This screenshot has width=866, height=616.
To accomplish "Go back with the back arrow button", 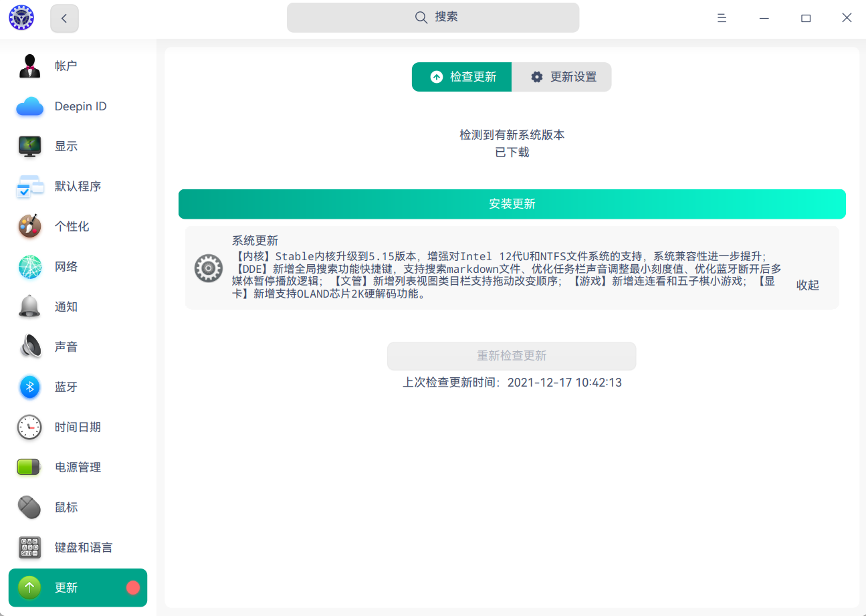I will pyautogui.click(x=64, y=19).
